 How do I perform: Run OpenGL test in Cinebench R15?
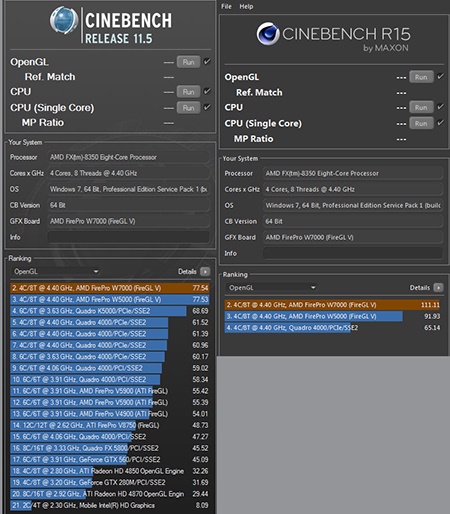tap(421, 77)
